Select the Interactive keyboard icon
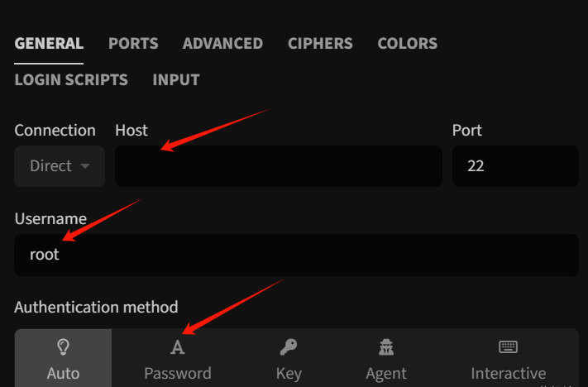The height and width of the screenshot is (387, 588). point(508,346)
